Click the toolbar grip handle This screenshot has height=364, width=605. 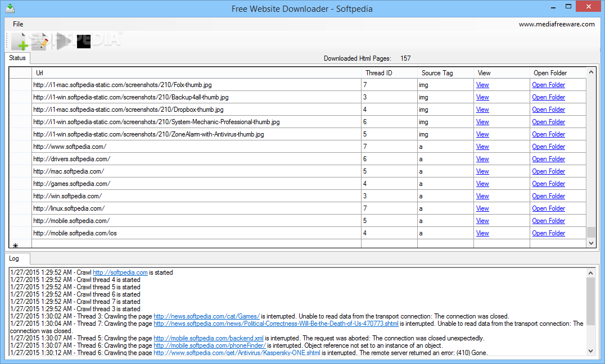coord(7,41)
